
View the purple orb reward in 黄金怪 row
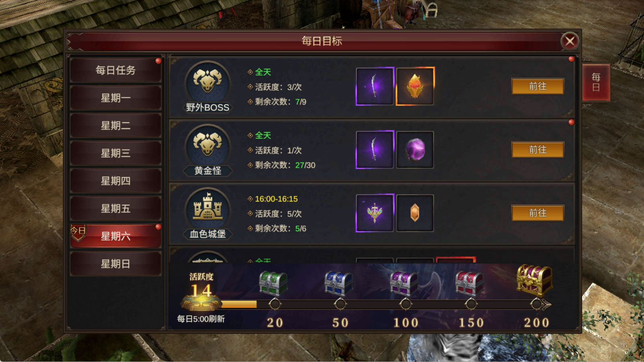415,150
